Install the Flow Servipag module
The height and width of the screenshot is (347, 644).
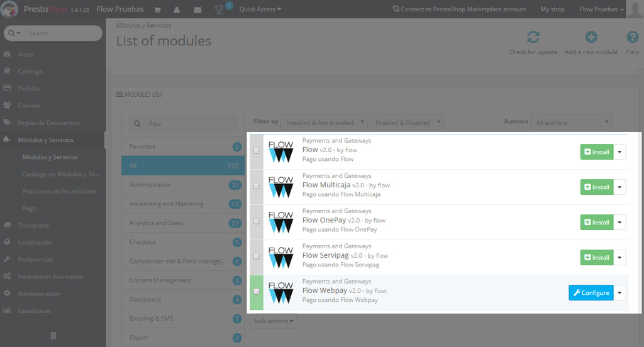click(x=597, y=258)
